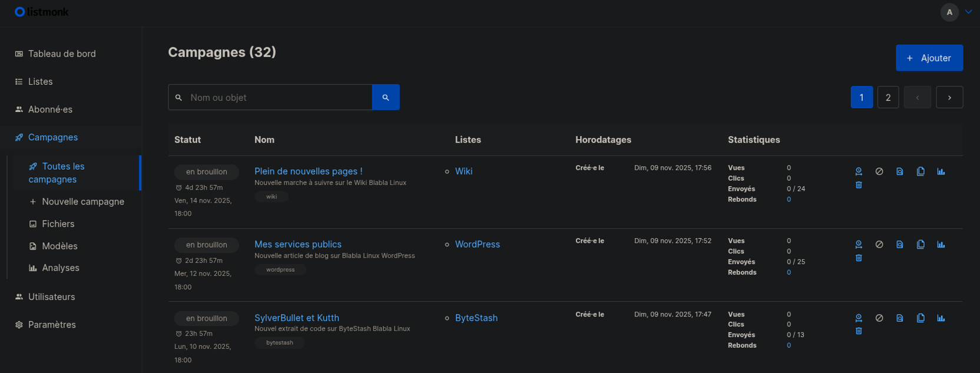
Task: Select Modèles under Campagnes
Action: coord(59,246)
